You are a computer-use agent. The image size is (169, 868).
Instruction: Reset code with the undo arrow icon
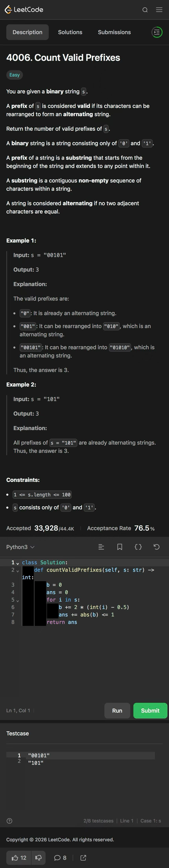click(156, 547)
